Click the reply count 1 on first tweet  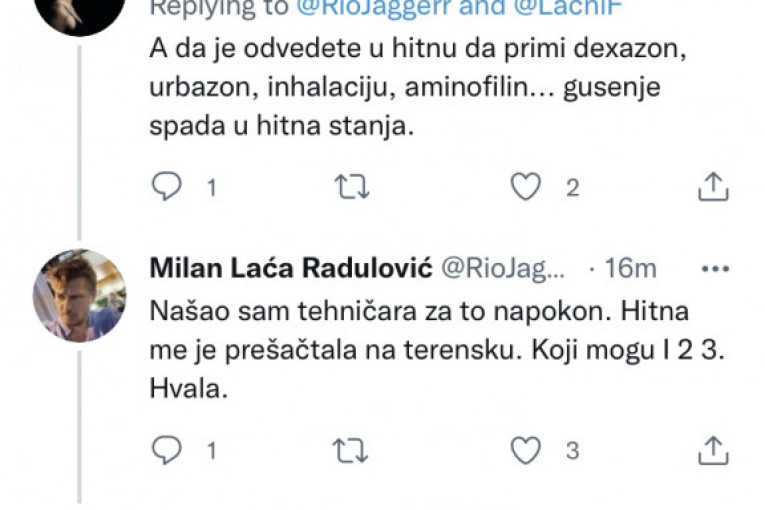(211, 187)
